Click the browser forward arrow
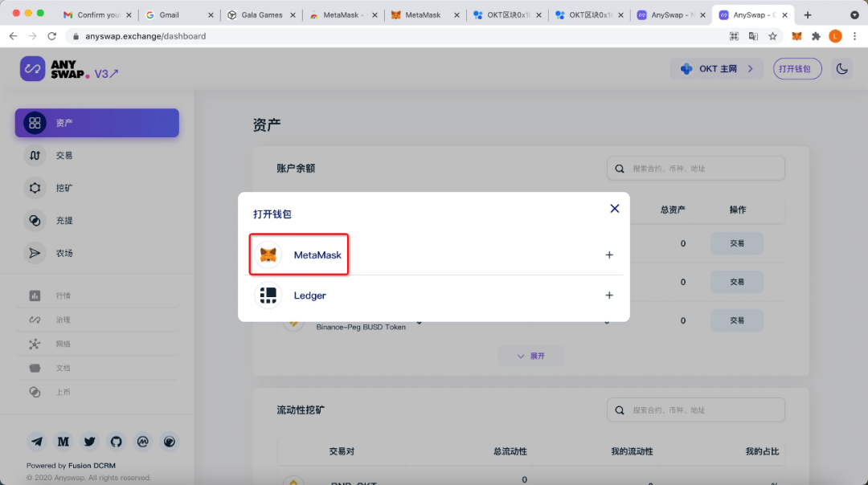Image resolution: width=868 pixels, height=485 pixels. point(33,36)
